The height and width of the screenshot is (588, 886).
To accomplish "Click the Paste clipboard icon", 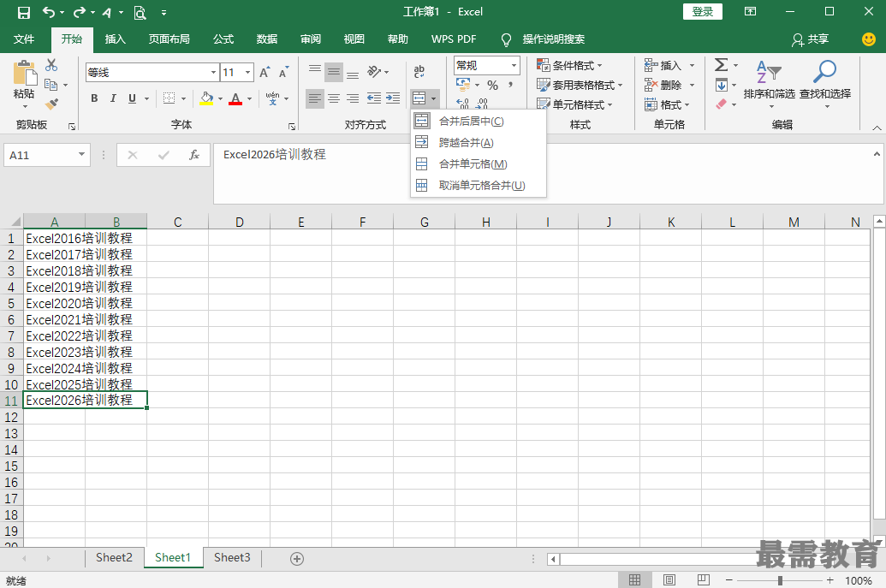I will [x=24, y=73].
